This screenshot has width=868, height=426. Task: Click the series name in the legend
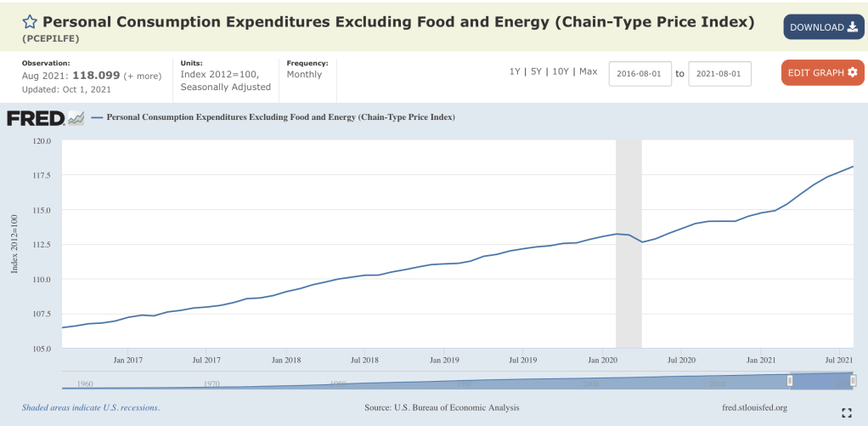tap(281, 117)
